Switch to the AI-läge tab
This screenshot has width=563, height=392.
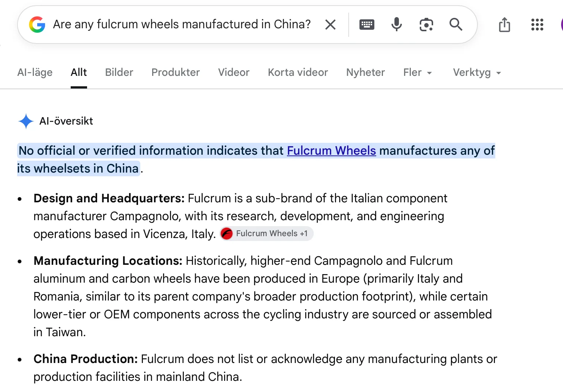click(x=35, y=73)
